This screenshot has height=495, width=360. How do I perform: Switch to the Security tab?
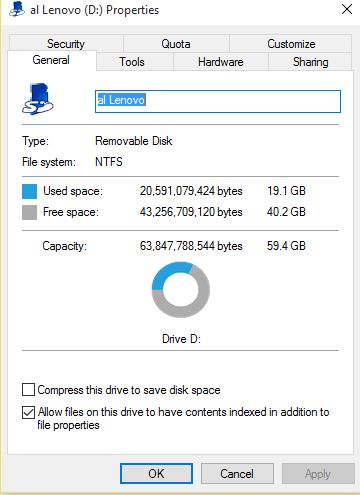pos(66,44)
